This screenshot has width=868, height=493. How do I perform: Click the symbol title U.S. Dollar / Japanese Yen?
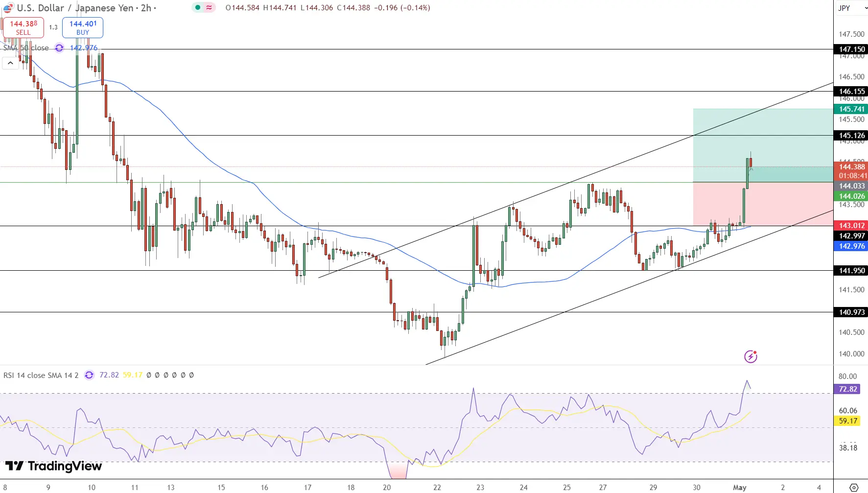pyautogui.click(x=75, y=8)
